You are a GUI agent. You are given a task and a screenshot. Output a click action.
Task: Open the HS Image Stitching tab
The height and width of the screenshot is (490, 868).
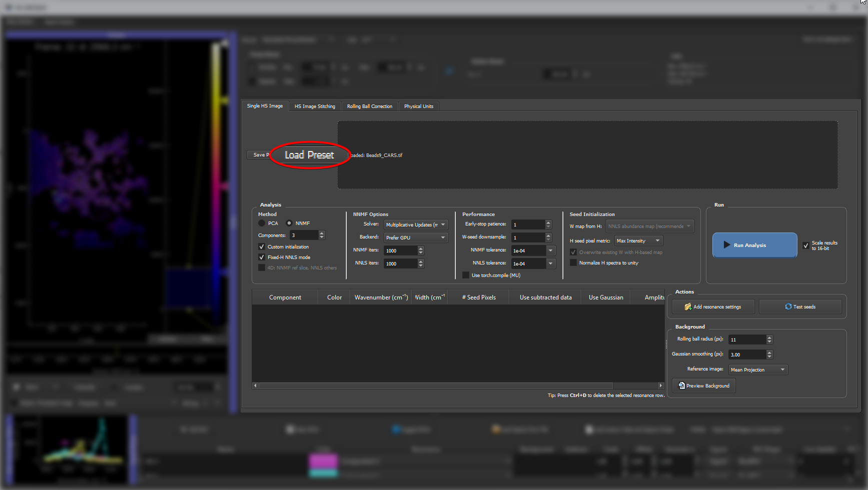pyautogui.click(x=315, y=106)
